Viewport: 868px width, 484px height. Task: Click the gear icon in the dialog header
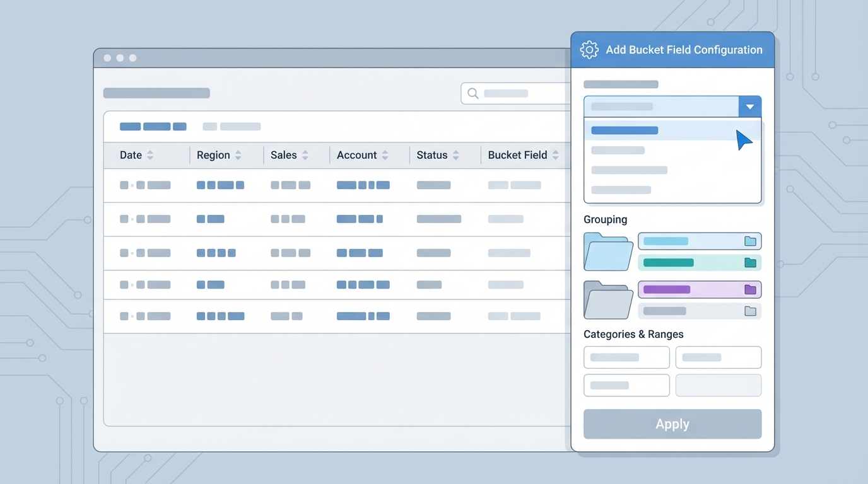point(589,49)
